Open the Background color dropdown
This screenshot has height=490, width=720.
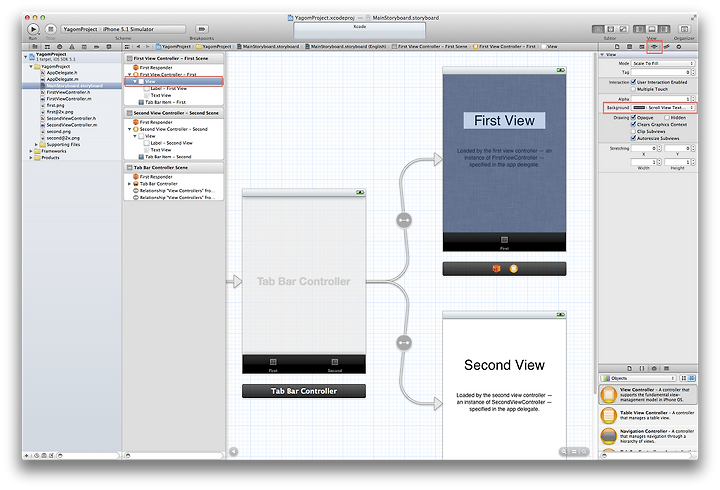(663, 107)
